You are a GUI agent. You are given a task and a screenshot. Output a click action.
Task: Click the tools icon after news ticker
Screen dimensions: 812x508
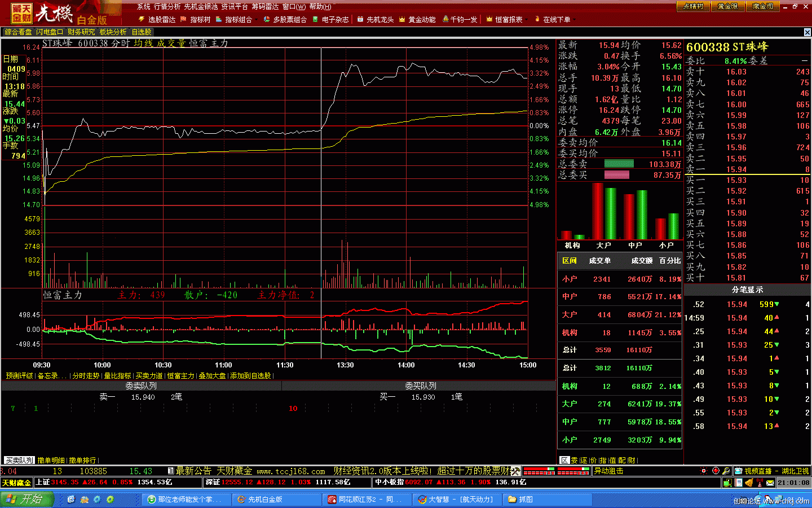point(515,471)
